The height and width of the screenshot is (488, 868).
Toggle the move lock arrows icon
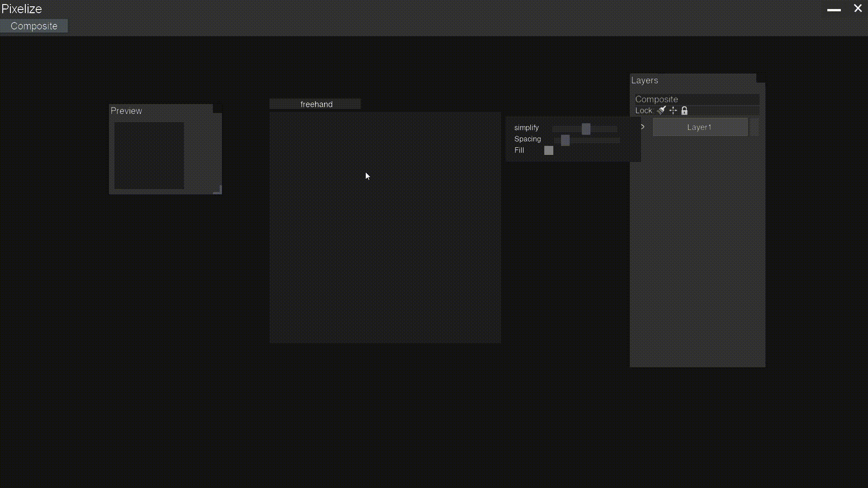(673, 110)
